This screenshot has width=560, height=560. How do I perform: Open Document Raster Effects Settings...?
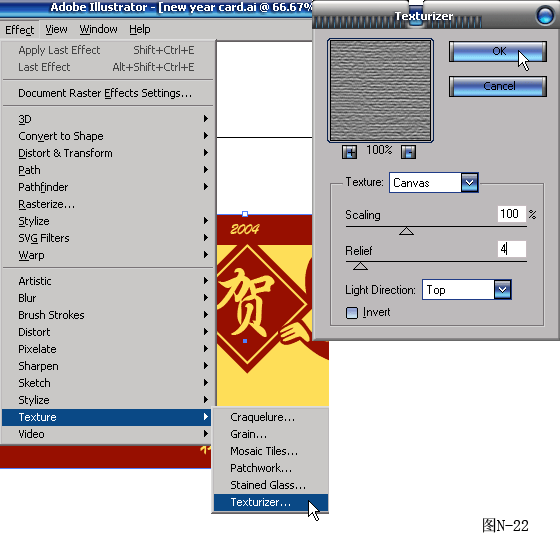(x=105, y=93)
